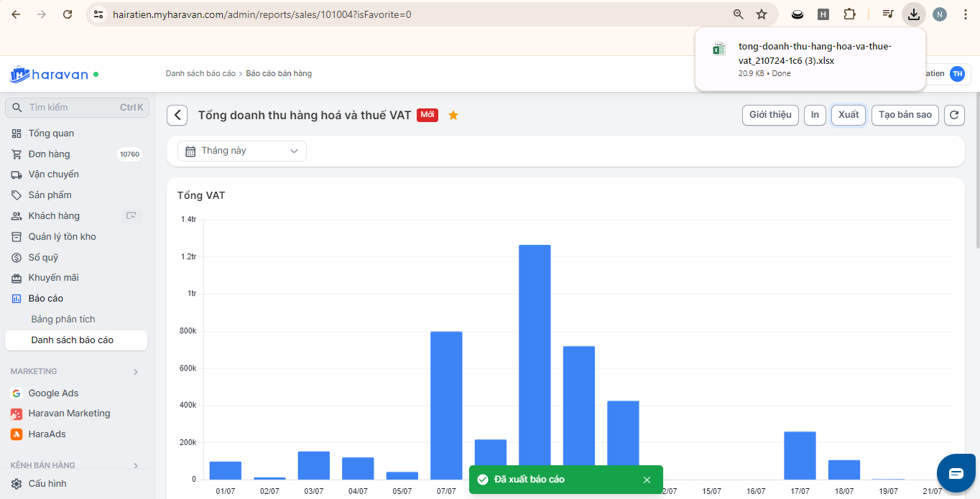
Task: Open the Extensions puzzle icon
Action: (849, 14)
